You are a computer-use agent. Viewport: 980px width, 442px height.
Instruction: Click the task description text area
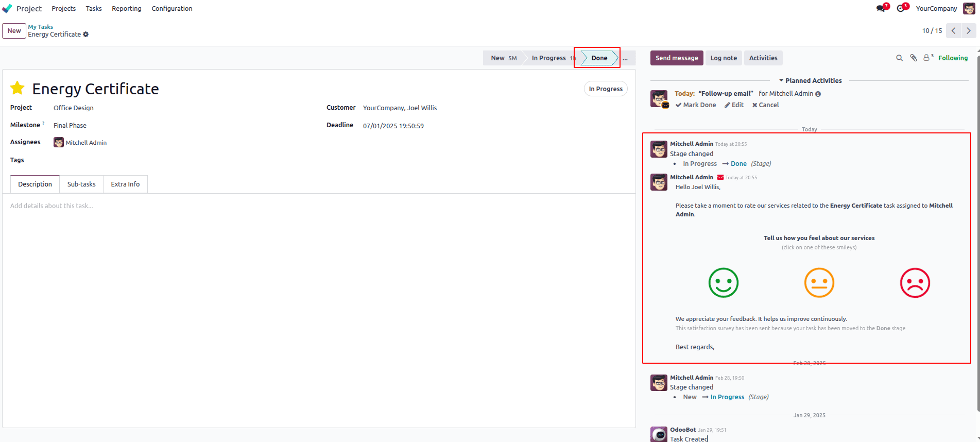point(319,206)
